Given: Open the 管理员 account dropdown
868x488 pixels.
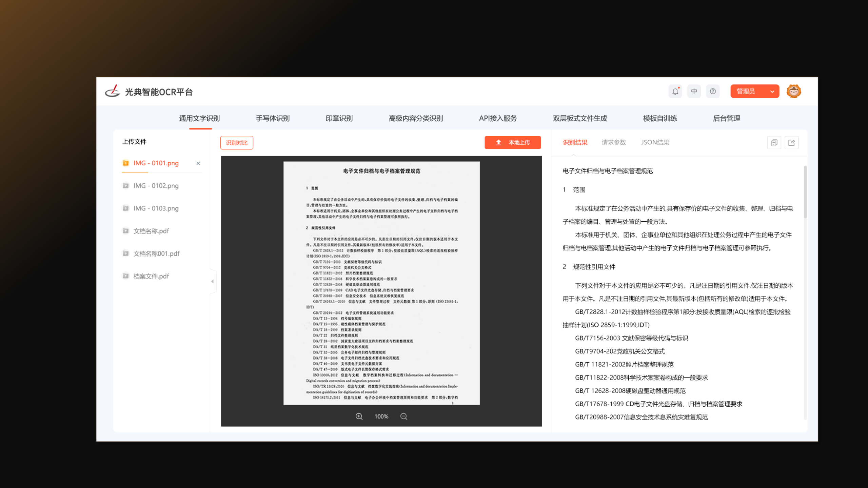Looking at the screenshot, I should click(x=754, y=91).
